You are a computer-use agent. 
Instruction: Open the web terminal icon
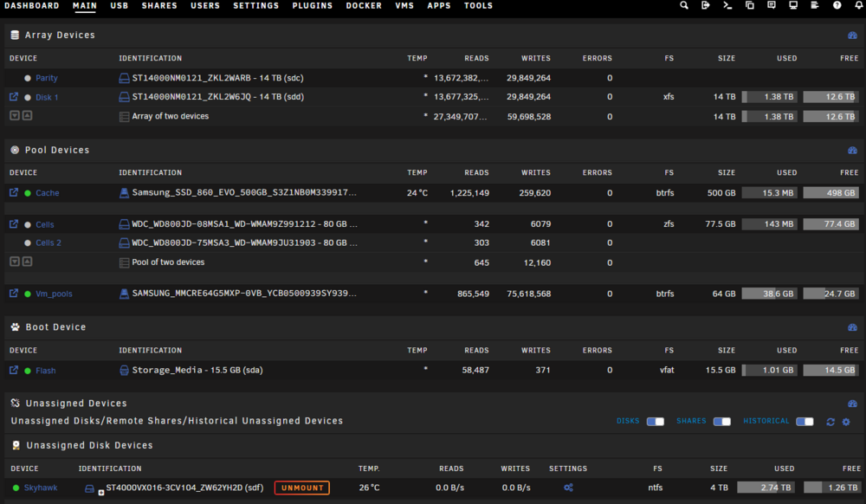click(x=727, y=5)
